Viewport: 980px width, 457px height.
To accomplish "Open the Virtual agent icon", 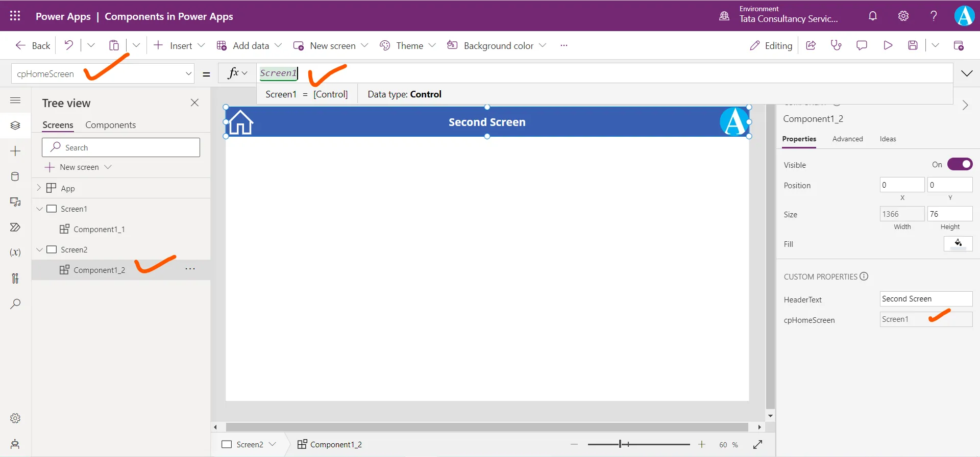I will pos(15,444).
